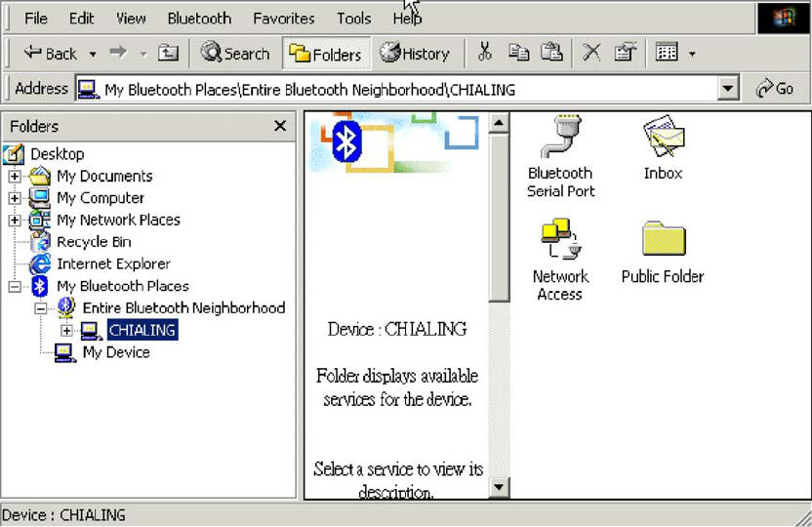Click the History button
This screenshot has height=527, width=812.
click(414, 54)
